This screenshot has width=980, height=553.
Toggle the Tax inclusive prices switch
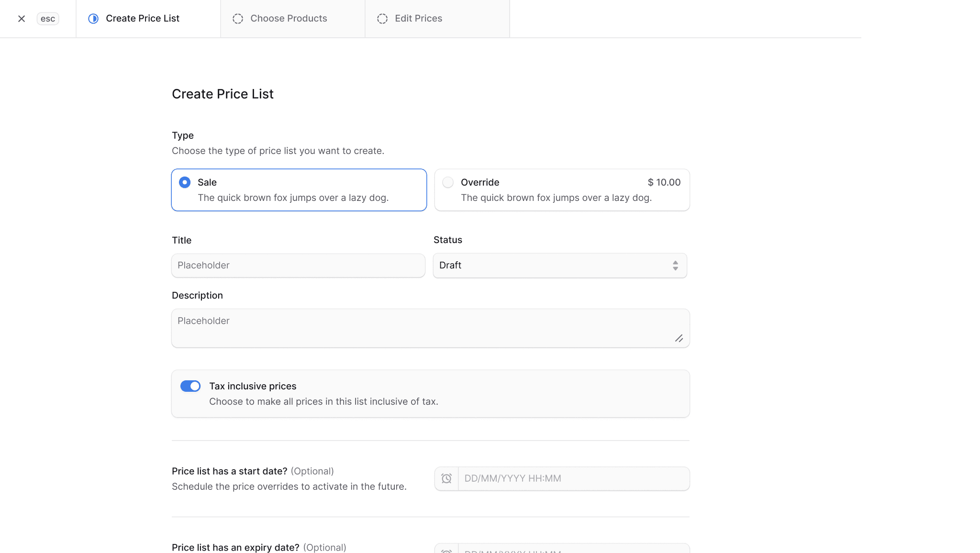coord(190,386)
